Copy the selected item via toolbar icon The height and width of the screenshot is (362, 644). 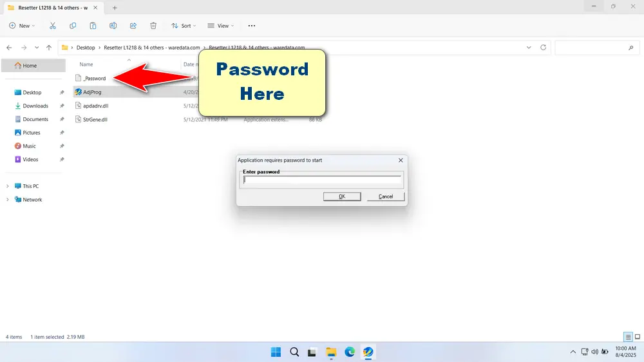(x=73, y=26)
